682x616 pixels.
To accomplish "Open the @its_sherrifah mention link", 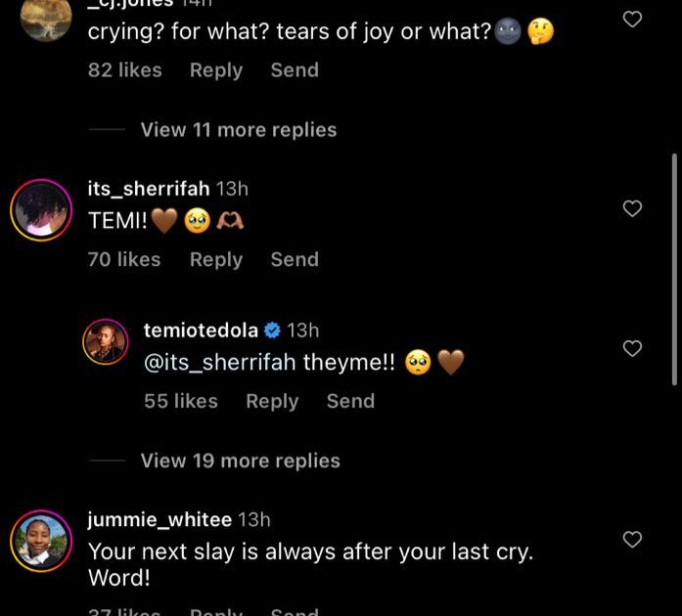I will tap(220, 363).
